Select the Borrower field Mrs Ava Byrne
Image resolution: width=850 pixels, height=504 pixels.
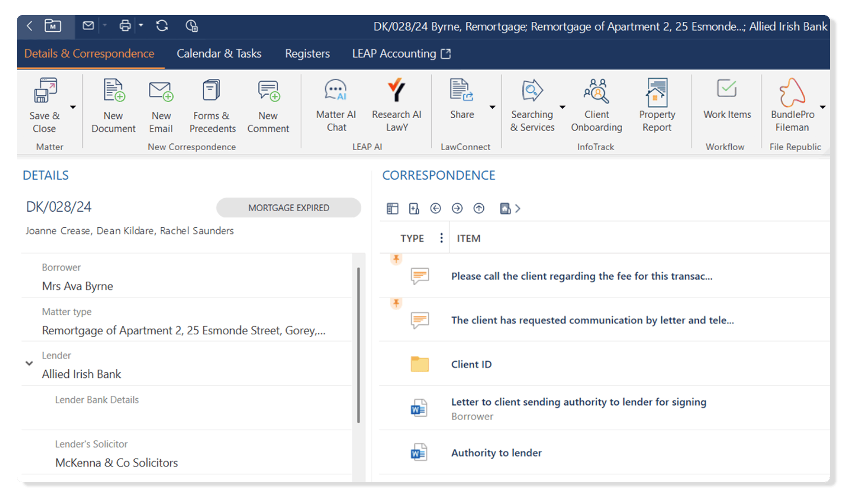click(186, 277)
